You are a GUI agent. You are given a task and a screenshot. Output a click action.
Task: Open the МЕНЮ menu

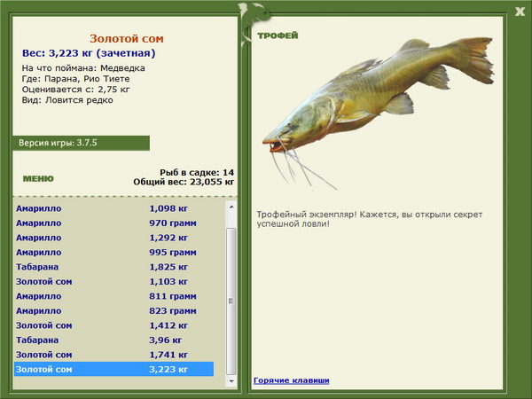[38, 179]
